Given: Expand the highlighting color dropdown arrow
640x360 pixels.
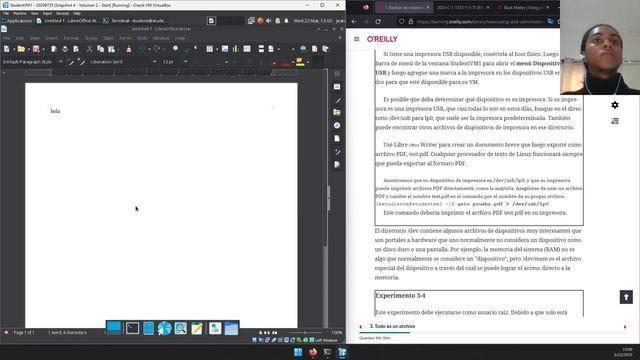Looking at the screenshot, I should (307, 62).
